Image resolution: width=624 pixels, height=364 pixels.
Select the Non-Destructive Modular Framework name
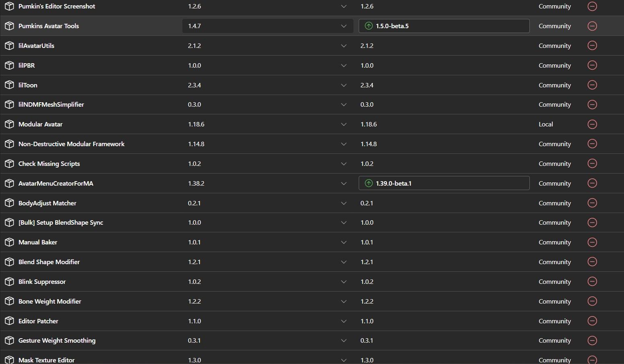click(71, 144)
